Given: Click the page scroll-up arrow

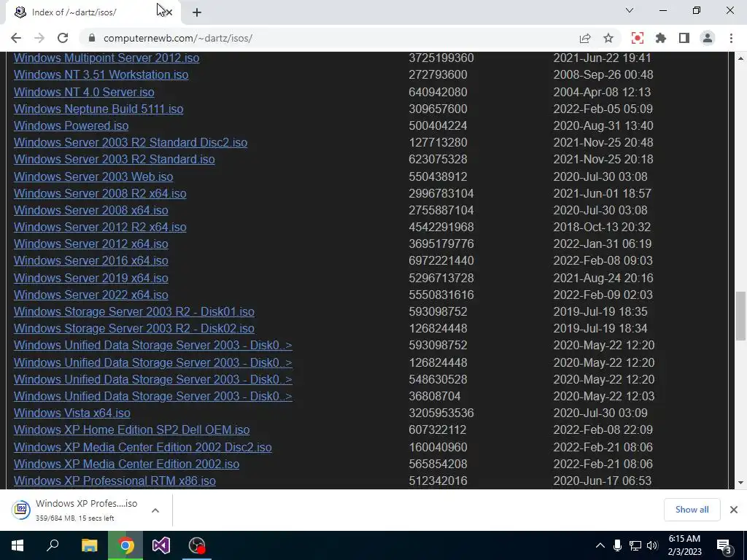Looking at the screenshot, I should coord(741,58).
